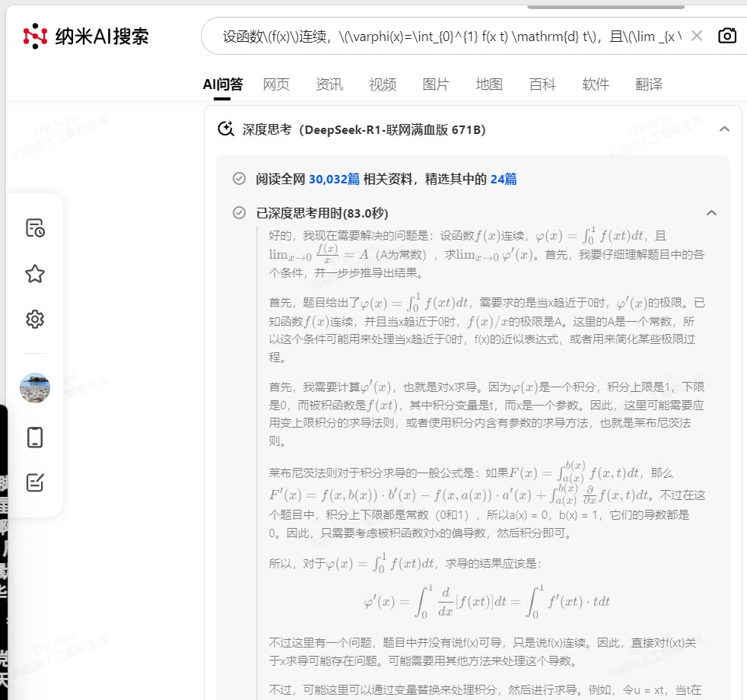The image size is (747, 700).
Task: Open the mobile phone icon in sidebar
Action: point(35,437)
